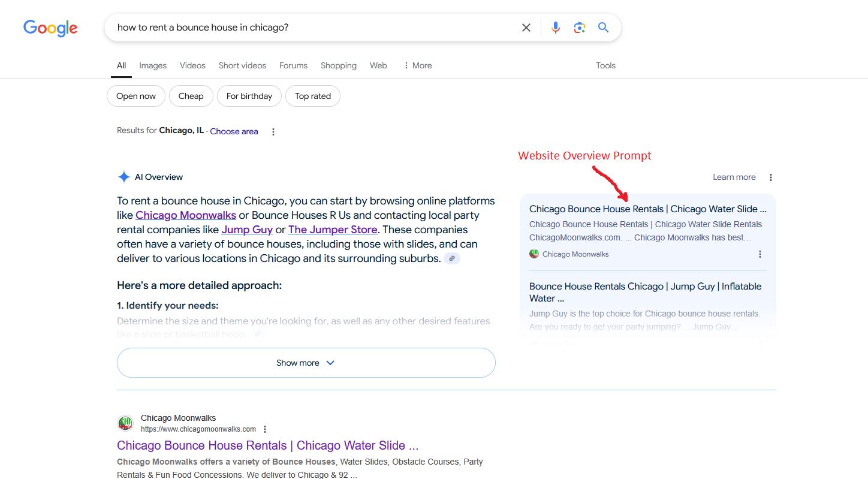Switch to the Short videos tab
The width and height of the screenshot is (868, 479).
pos(242,65)
